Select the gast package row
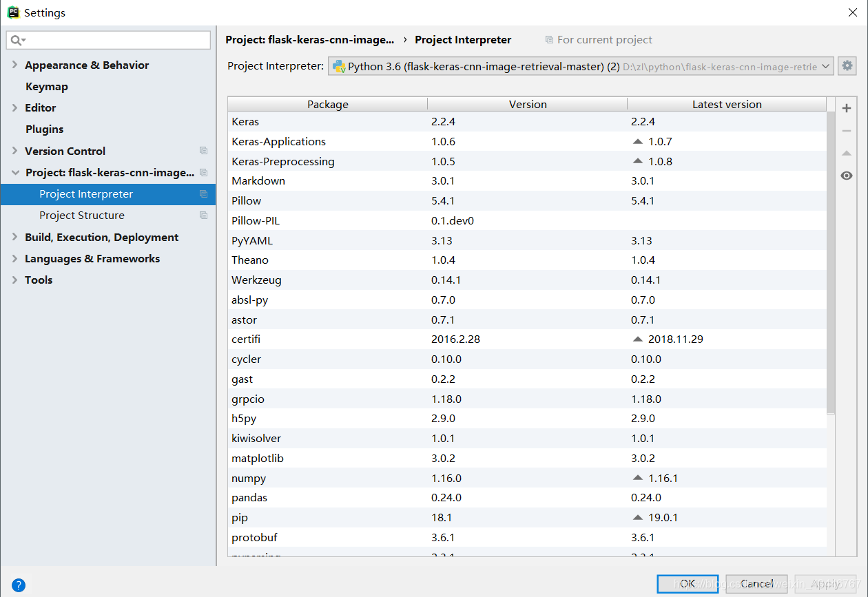Screen dimensions: 868x597 coord(528,379)
